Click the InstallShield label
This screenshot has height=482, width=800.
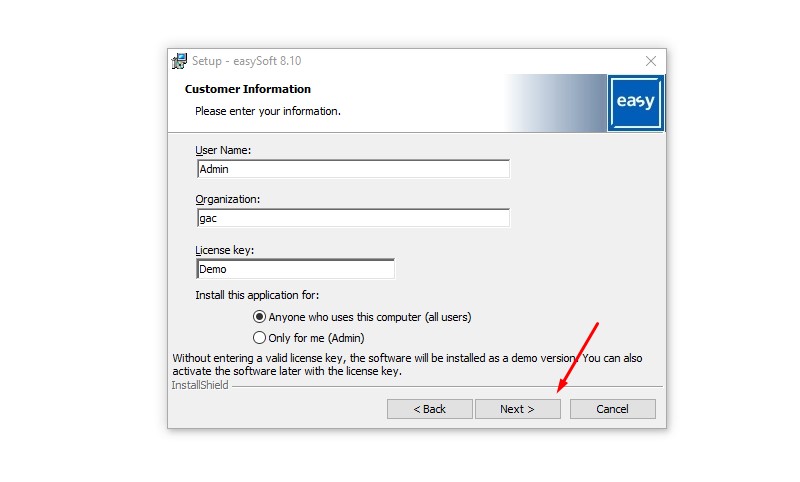click(x=200, y=385)
